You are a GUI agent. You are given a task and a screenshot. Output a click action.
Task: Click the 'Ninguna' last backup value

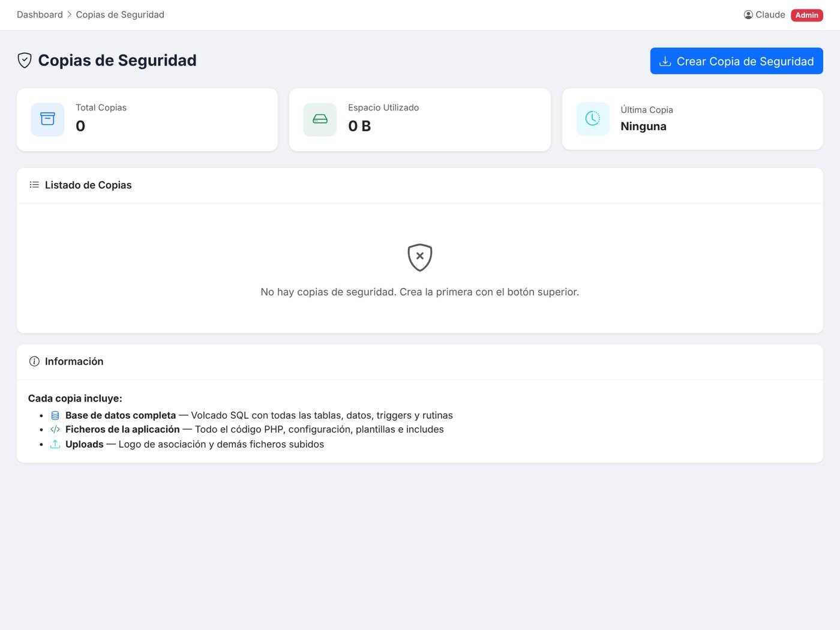643,126
